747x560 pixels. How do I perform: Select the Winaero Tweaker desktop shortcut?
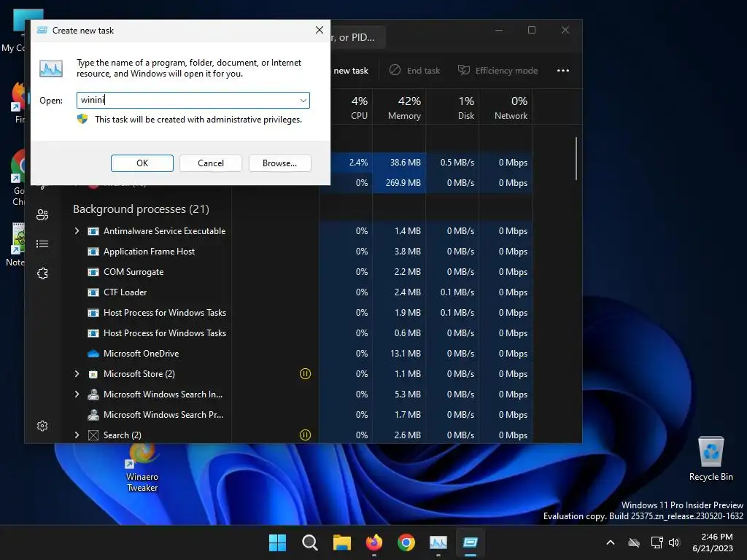click(142, 468)
